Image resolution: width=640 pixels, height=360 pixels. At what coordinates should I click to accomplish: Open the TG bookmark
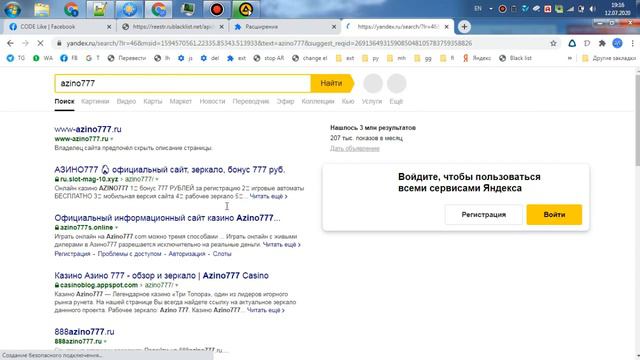[x=16, y=58]
